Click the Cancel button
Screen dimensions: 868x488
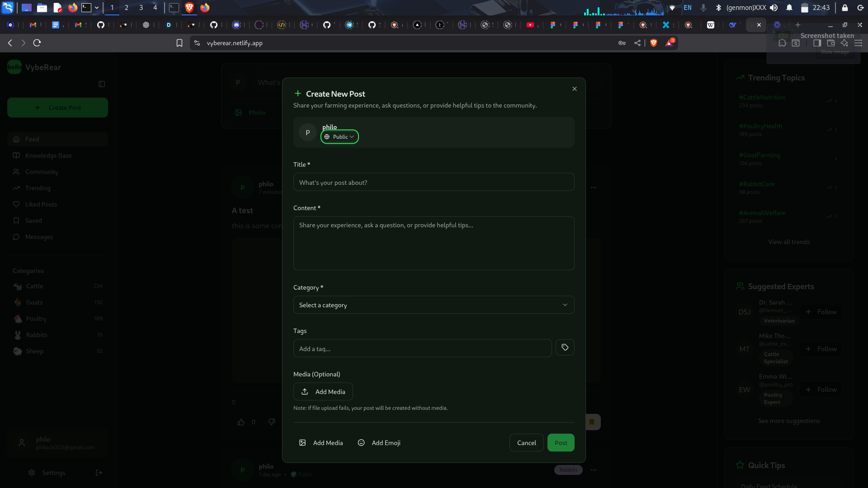tap(526, 443)
